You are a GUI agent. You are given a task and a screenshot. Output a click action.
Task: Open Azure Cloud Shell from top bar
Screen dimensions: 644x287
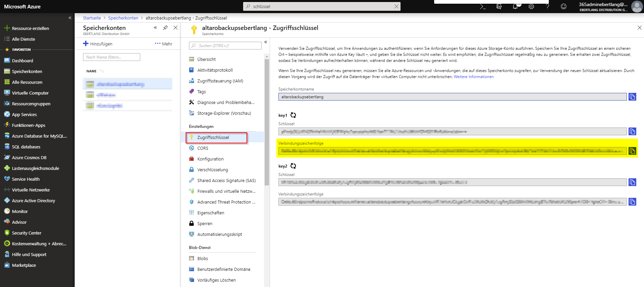tap(483, 6)
